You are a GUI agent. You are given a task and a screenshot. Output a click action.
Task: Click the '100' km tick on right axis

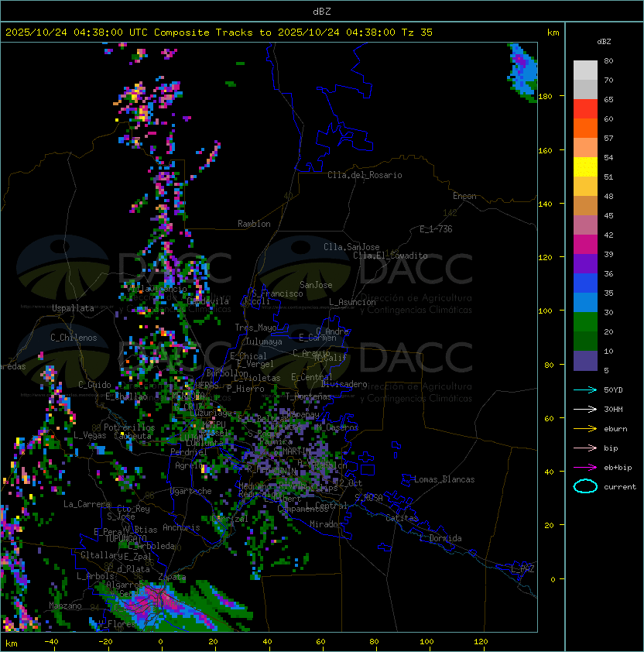(x=545, y=311)
